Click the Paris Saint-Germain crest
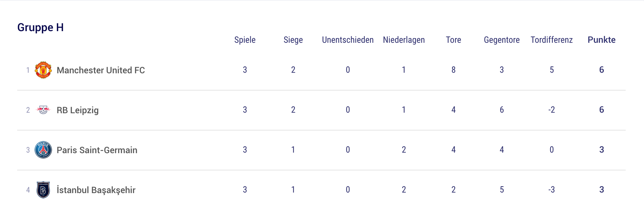This screenshot has height=222, width=644. coord(43,150)
